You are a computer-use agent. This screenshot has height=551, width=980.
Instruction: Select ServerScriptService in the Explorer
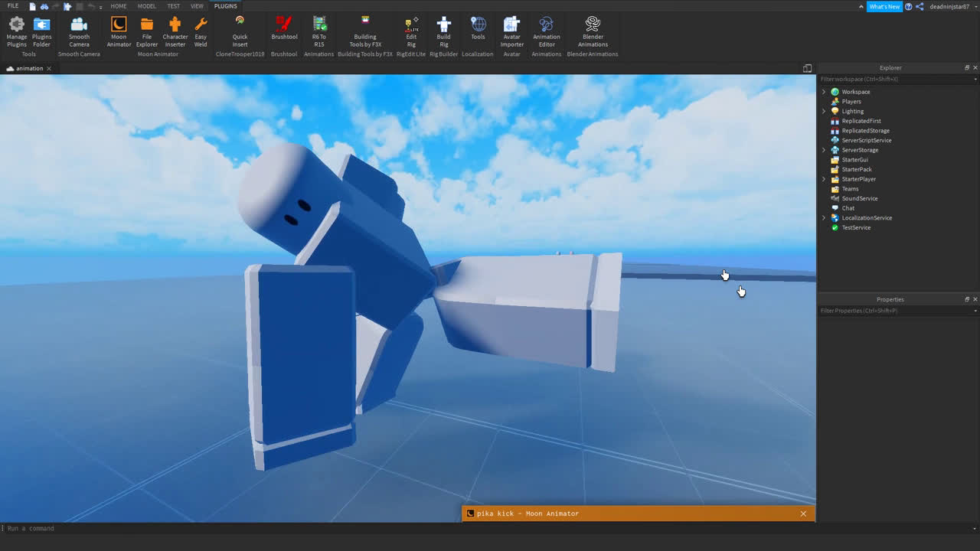866,140
